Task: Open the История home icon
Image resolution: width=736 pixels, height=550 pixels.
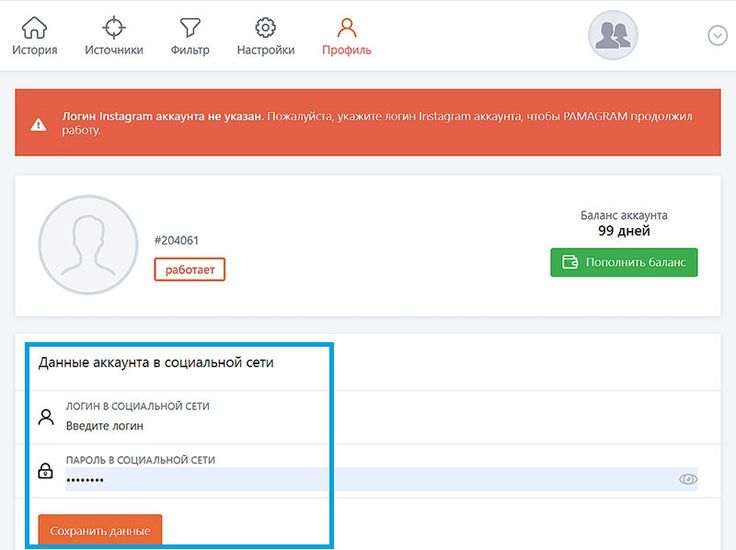Action: pos(35,28)
